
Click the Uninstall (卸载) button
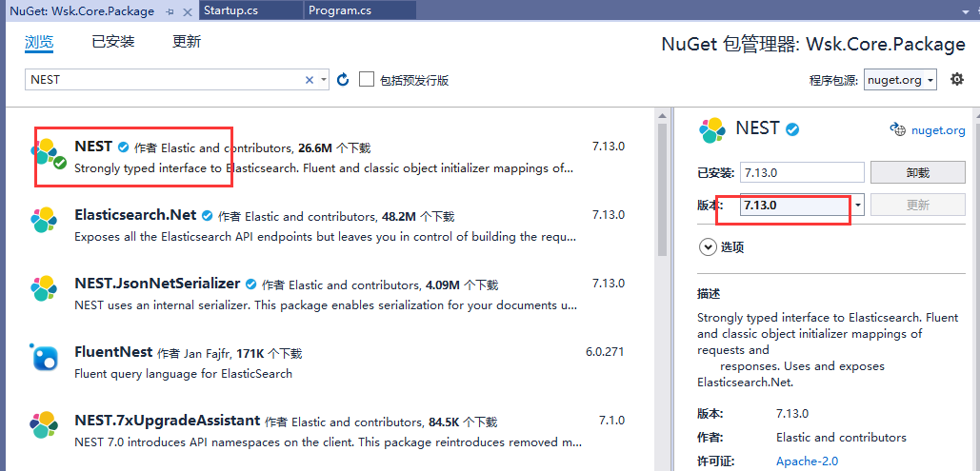[x=917, y=172]
